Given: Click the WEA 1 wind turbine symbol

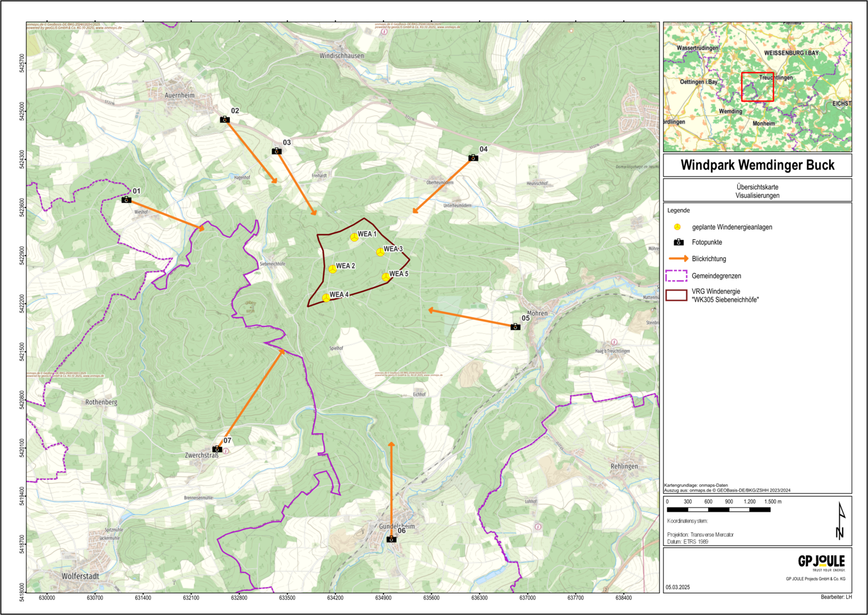Looking at the screenshot, I should click(354, 237).
